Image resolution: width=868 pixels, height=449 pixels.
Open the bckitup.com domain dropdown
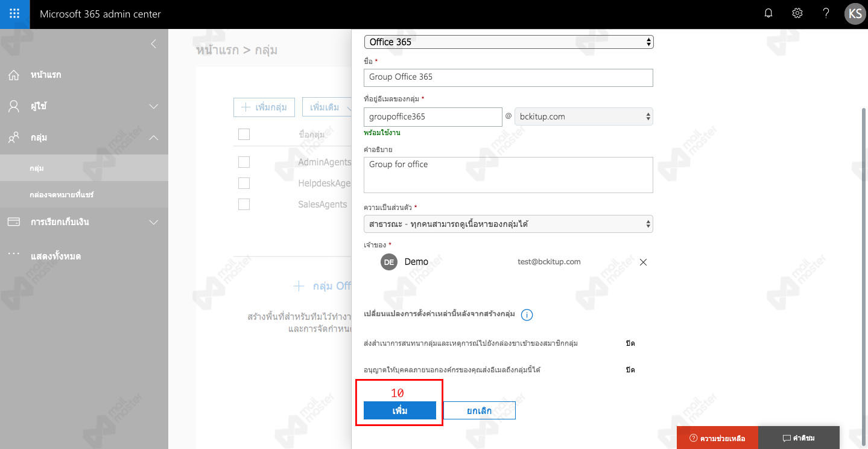pyautogui.click(x=584, y=116)
